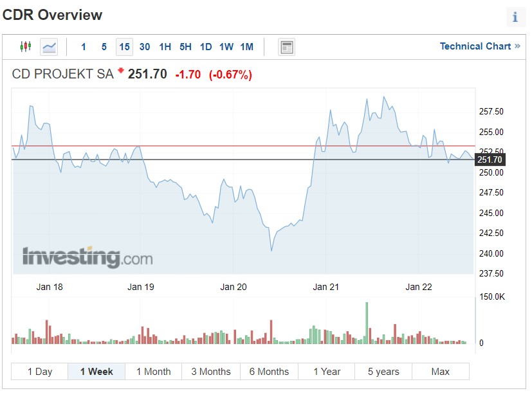The height and width of the screenshot is (400, 532).
Task: Show the 1 Month range
Action: point(154,372)
